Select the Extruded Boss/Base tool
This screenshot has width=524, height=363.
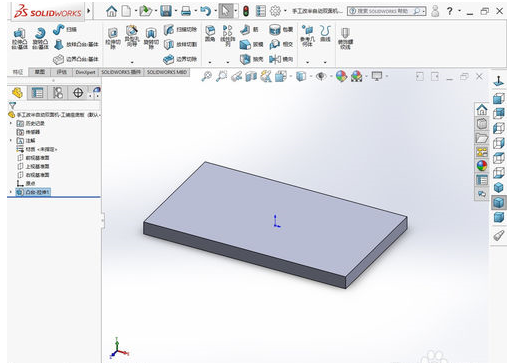tap(20, 38)
